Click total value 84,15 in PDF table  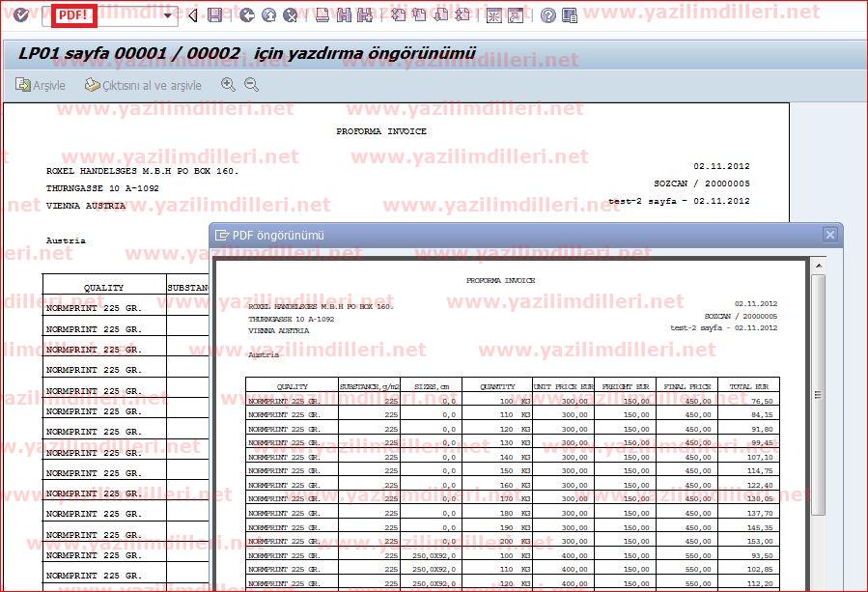(x=762, y=415)
